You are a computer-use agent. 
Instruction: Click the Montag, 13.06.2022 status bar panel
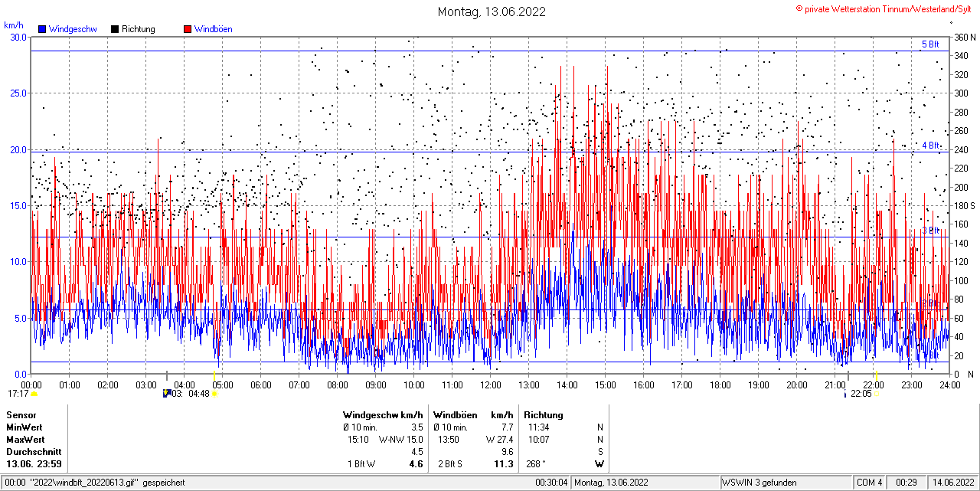coord(646,483)
